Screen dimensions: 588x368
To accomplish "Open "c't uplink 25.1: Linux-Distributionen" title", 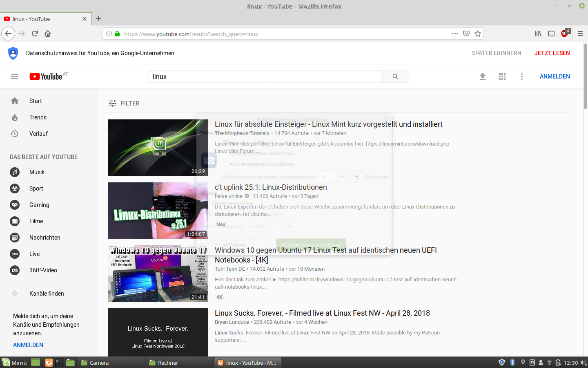I will (271, 187).
